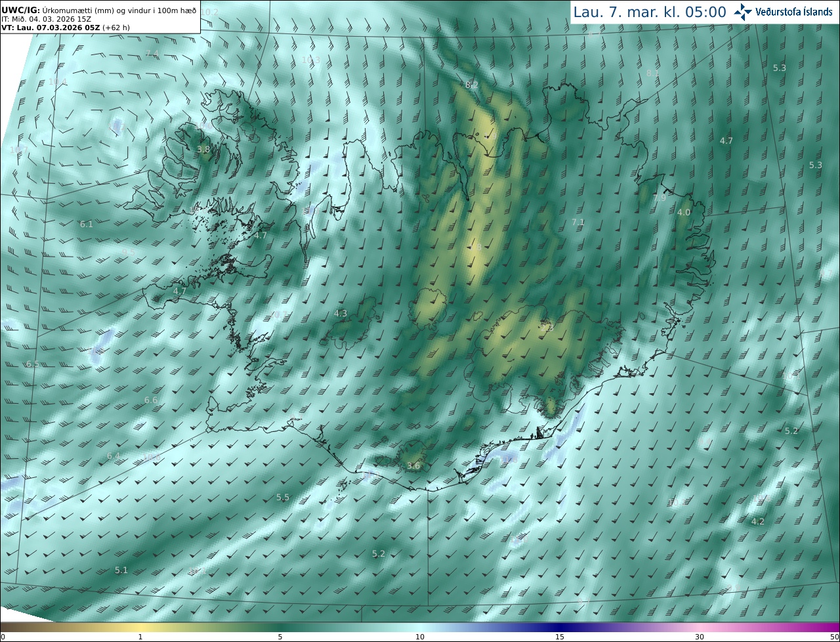Click the "50" tick label on color scale
This screenshot has width=840, height=642.
[835, 637]
